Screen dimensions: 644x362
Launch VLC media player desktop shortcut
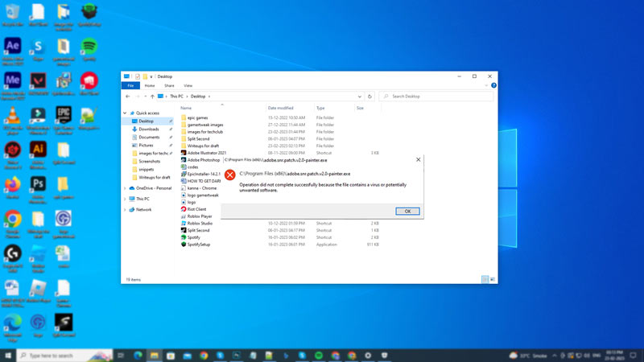pos(12,119)
